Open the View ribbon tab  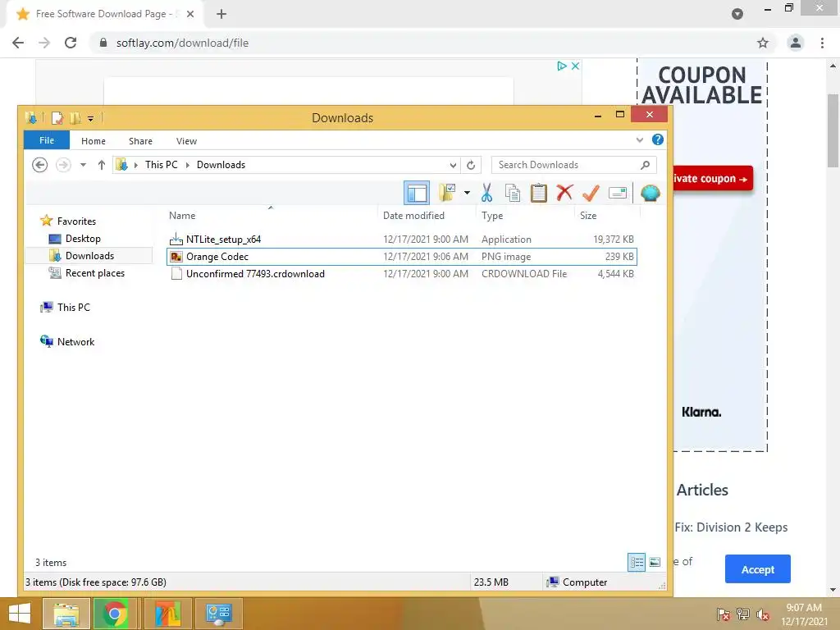click(186, 141)
